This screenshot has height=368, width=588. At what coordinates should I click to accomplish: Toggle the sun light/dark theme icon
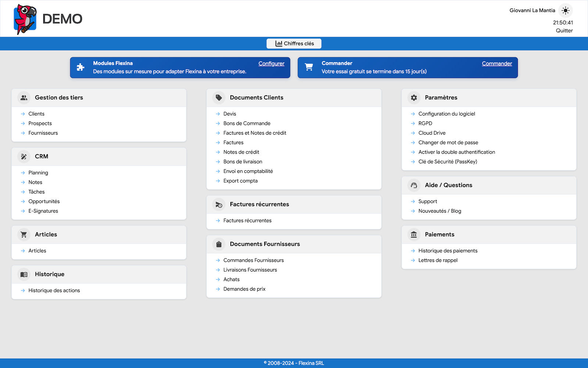pos(566,10)
